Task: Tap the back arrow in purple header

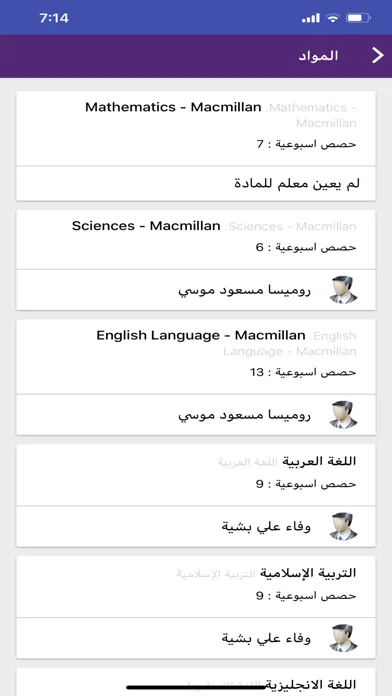Action: point(378,55)
